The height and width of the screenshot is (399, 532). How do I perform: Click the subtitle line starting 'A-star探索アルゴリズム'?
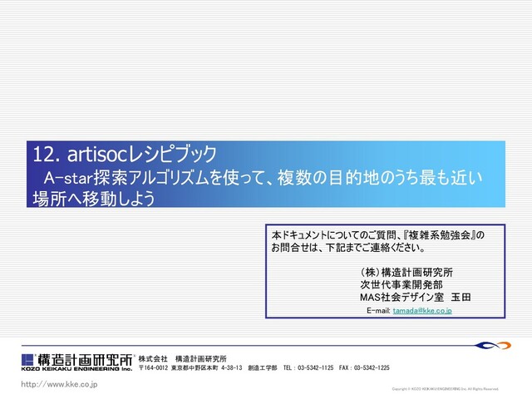pos(263,177)
